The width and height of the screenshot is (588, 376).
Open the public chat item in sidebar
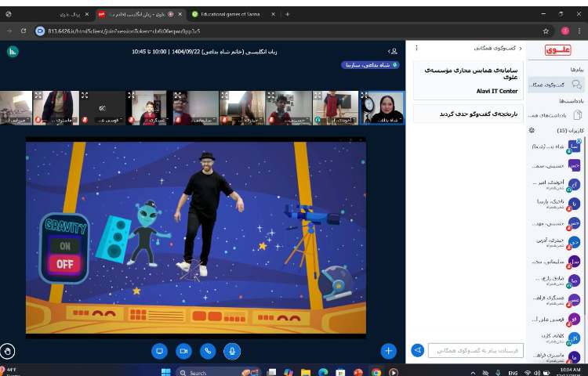[557, 85]
